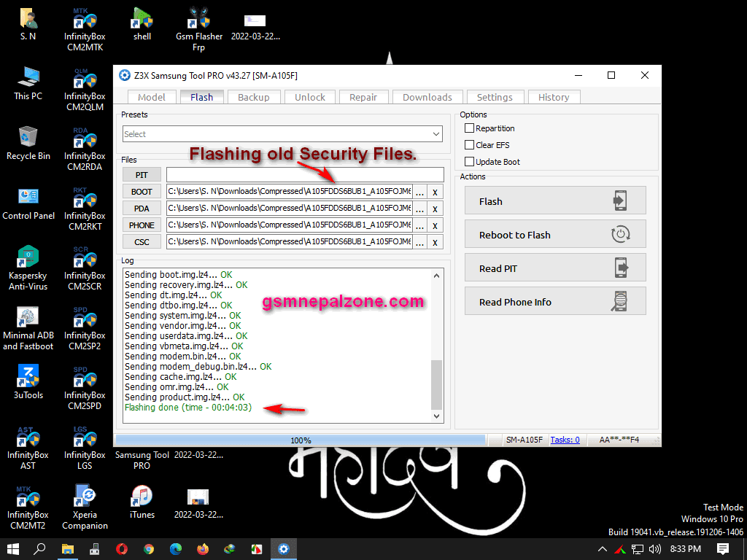Open the Recycle Bin
The height and width of the screenshot is (560, 747).
click(x=28, y=144)
